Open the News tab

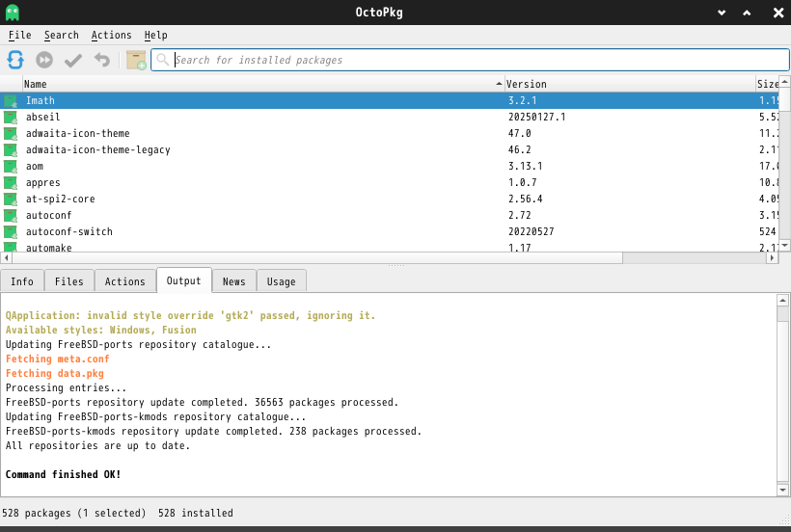(x=233, y=281)
